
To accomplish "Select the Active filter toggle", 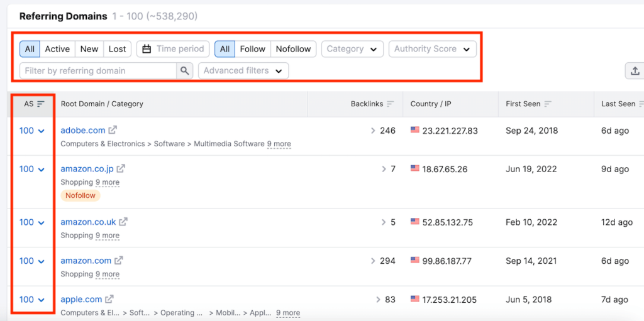I will (x=57, y=49).
